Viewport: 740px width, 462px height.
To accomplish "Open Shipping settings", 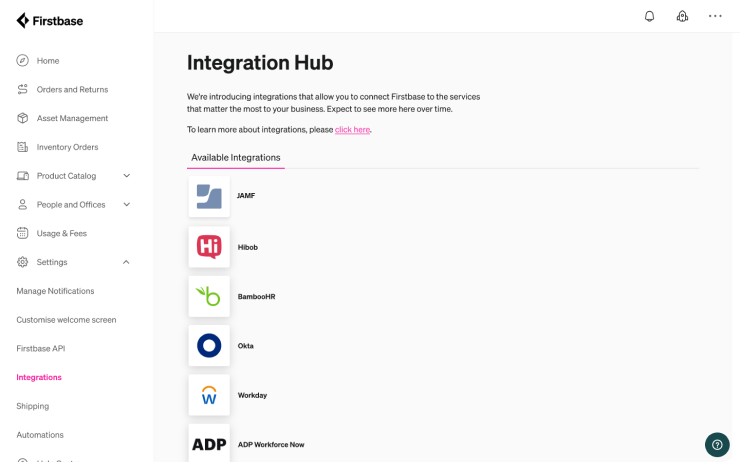I will [33, 406].
